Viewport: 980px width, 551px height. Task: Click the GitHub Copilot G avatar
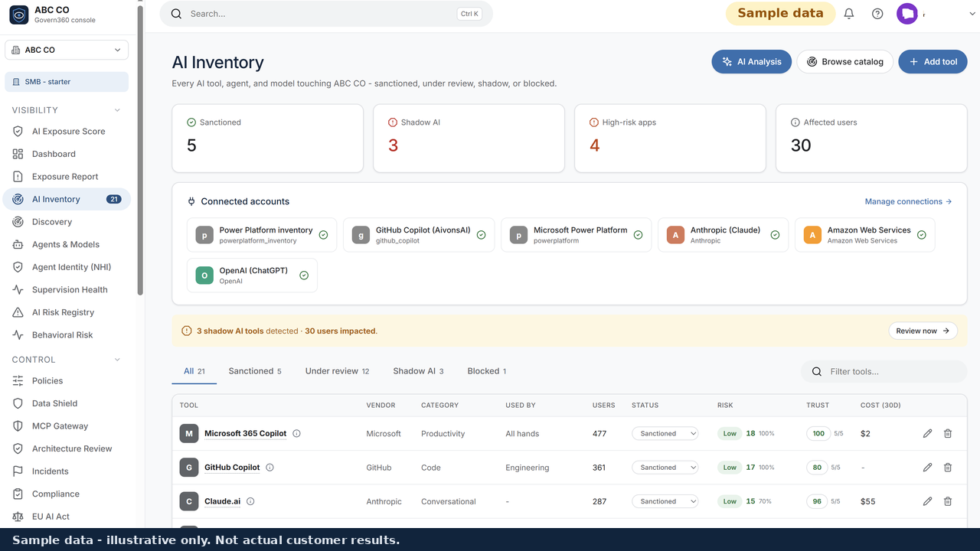coord(189,468)
